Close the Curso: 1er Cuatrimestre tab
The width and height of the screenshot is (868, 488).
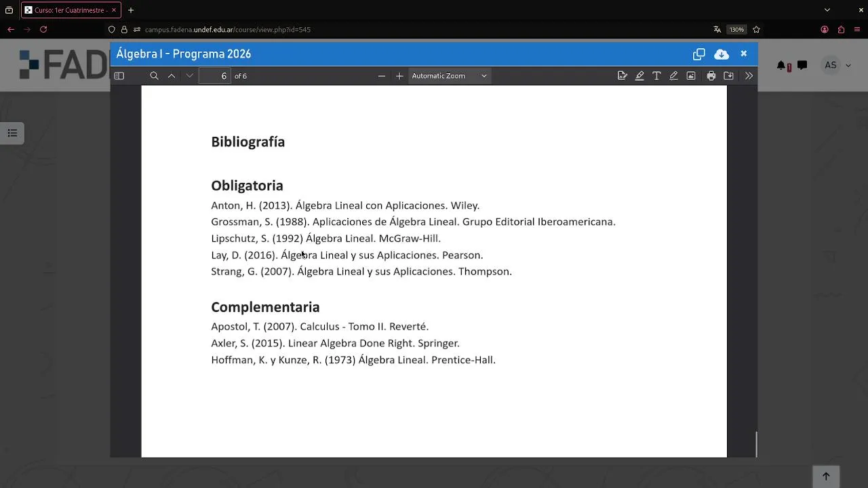coord(113,10)
